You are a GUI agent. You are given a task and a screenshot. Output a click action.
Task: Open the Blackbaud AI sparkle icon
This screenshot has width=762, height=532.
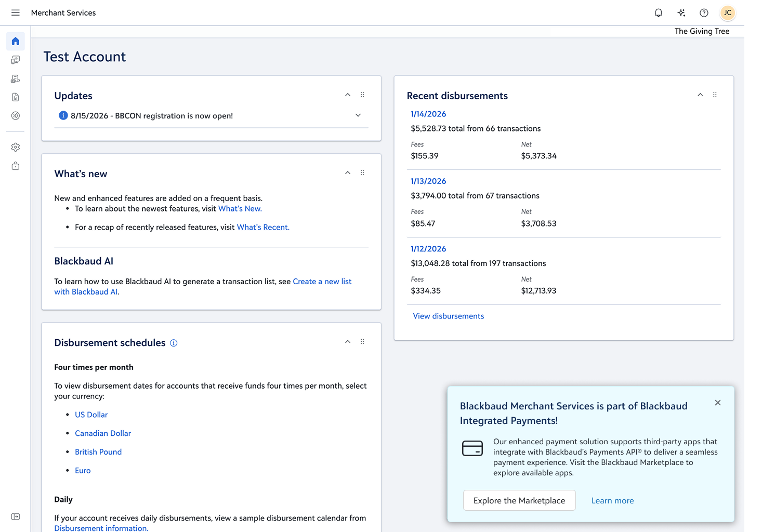pyautogui.click(x=681, y=13)
